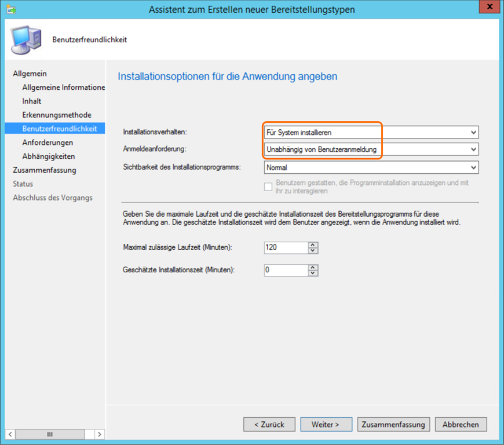Viewport: 504px width, 445px height.
Task: Toggle checkbox allowing users to view installation
Action: (268, 187)
